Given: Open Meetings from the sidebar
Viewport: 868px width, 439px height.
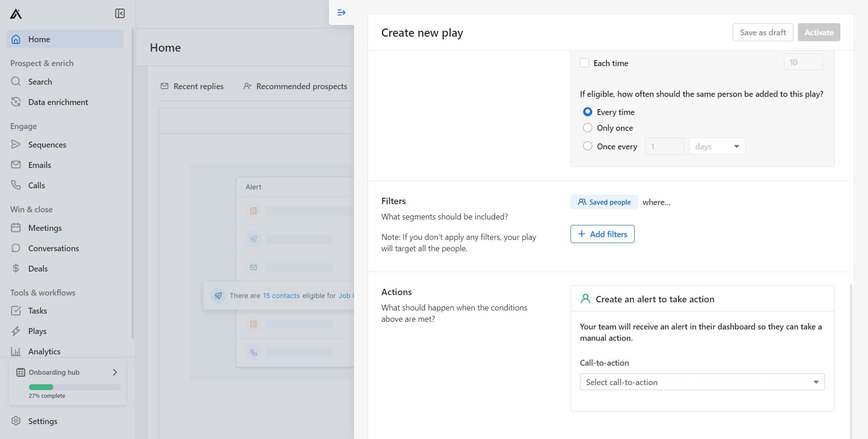Looking at the screenshot, I should 44,228.
